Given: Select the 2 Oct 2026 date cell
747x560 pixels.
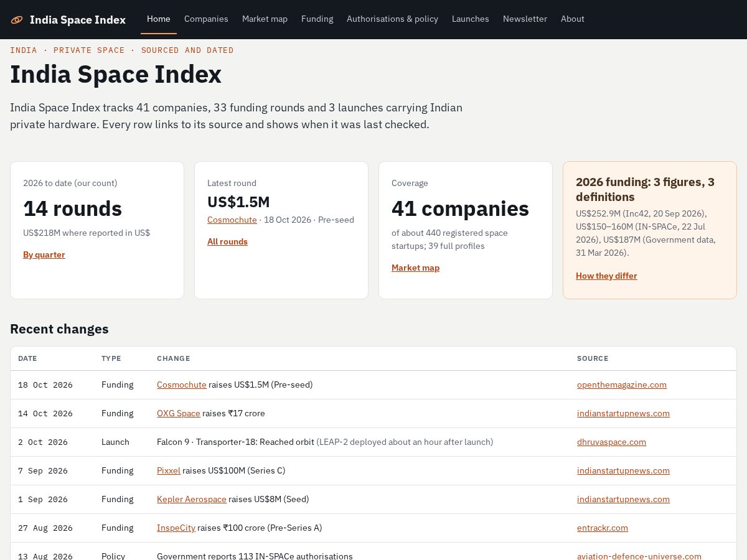Looking at the screenshot, I should pyautogui.click(x=43, y=442).
